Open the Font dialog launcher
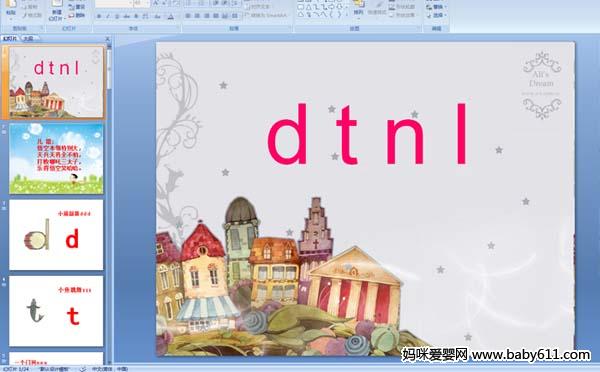600x372 pixels. 178,27
